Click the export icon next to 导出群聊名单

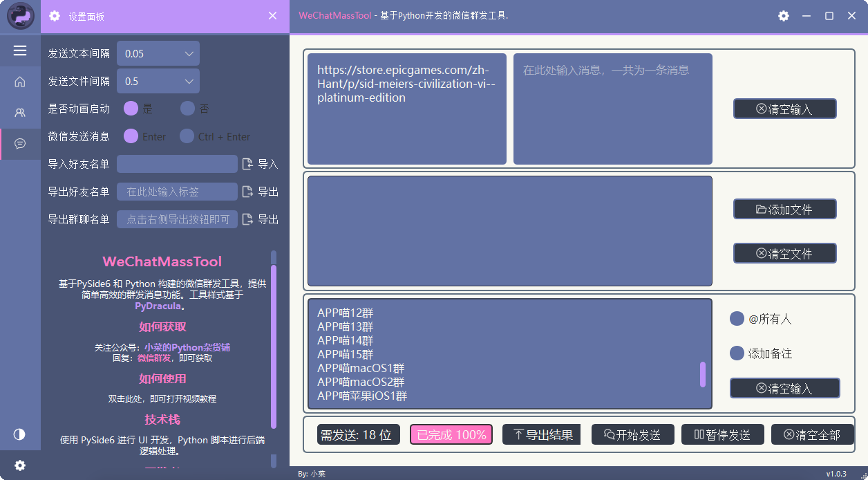[248, 219]
